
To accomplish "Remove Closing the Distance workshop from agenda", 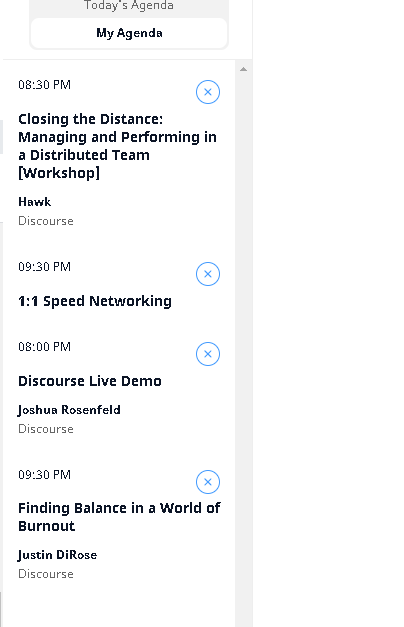I will coord(208,92).
